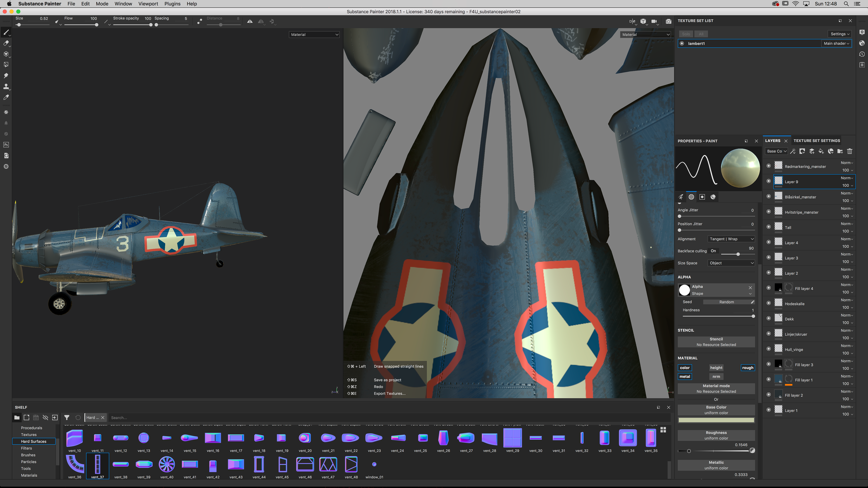
Task: Select the Smudge tool
Action: pyautogui.click(x=6, y=75)
